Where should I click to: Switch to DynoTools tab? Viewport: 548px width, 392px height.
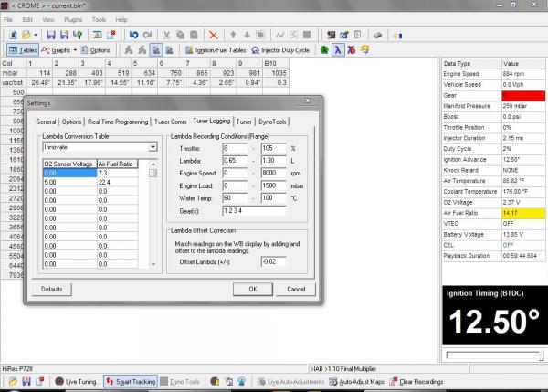point(272,122)
